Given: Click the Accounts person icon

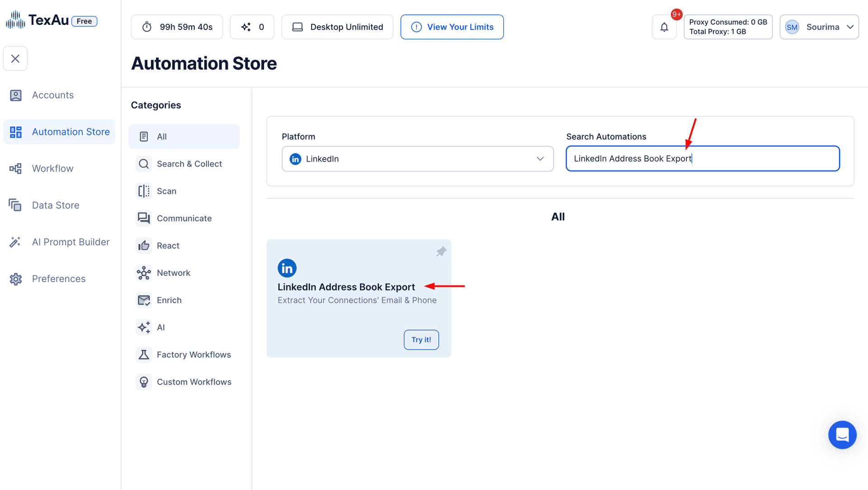Looking at the screenshot, I should 16,95.
